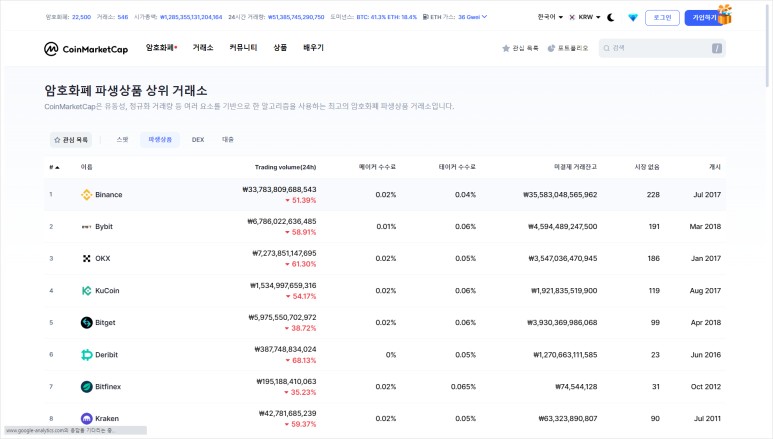Open the 커뮤니티 menu
The height and width of the screenshot is (439, 773).
[x=243, y=47]
